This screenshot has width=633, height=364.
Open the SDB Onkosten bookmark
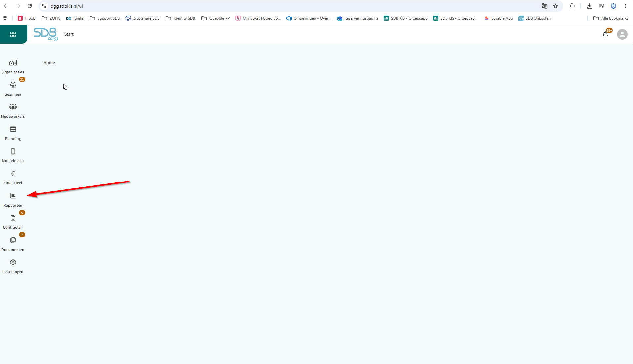tap(534, 18)
